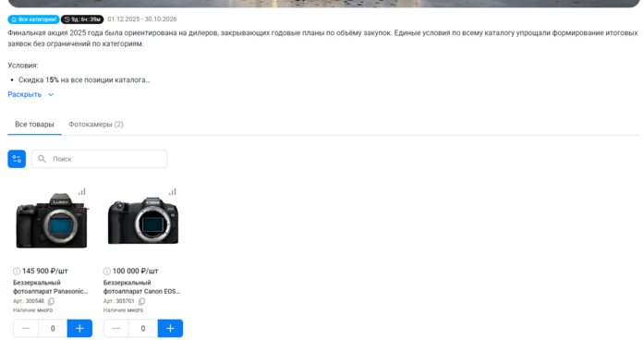The image size is (644, 351).
Task: Compare icon on the Canon camera card
Action: 173,192
